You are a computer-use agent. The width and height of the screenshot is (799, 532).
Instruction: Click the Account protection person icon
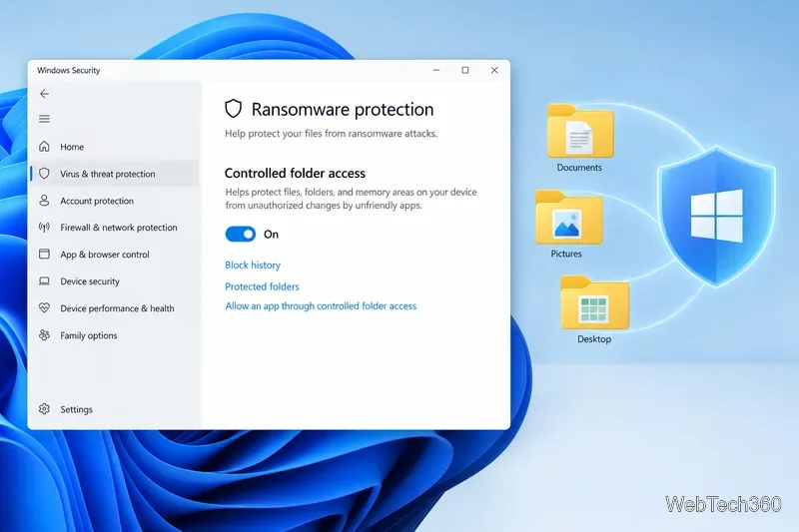coord(44,201)
